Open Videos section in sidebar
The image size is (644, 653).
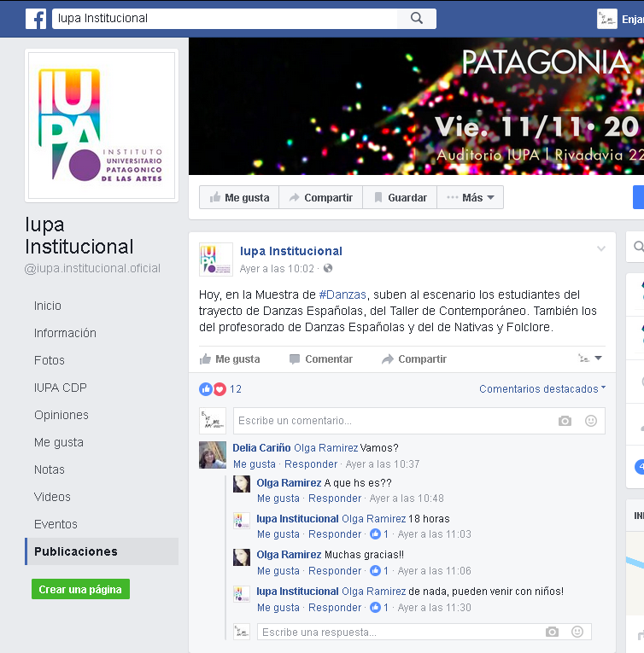point(52,497)
